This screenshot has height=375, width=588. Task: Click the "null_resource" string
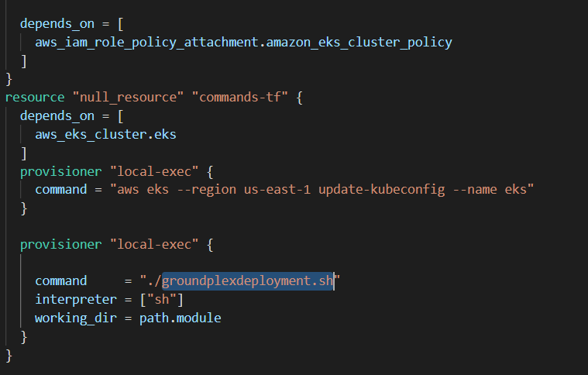point(128,98)
